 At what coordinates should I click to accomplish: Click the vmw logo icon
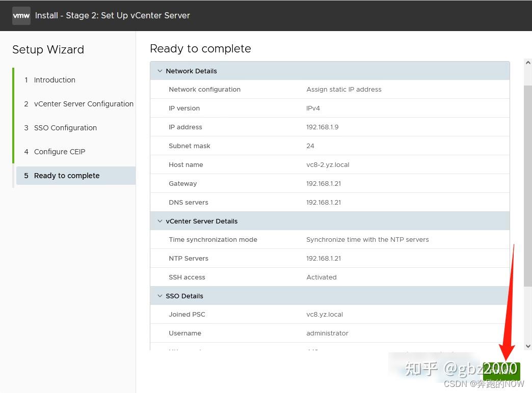(21, 16)
